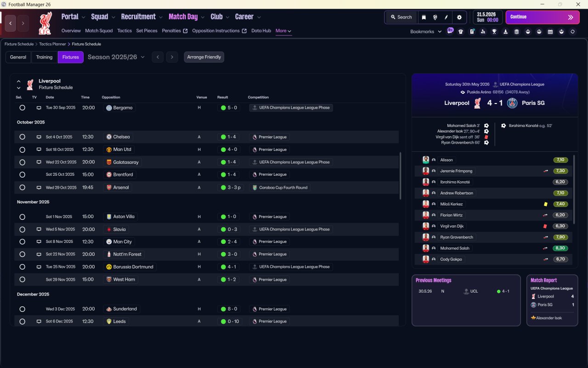Select the radio button for Brentford fixture
Image resolution: width=588 pixels, height=368 pixels.
coord(22,175)
